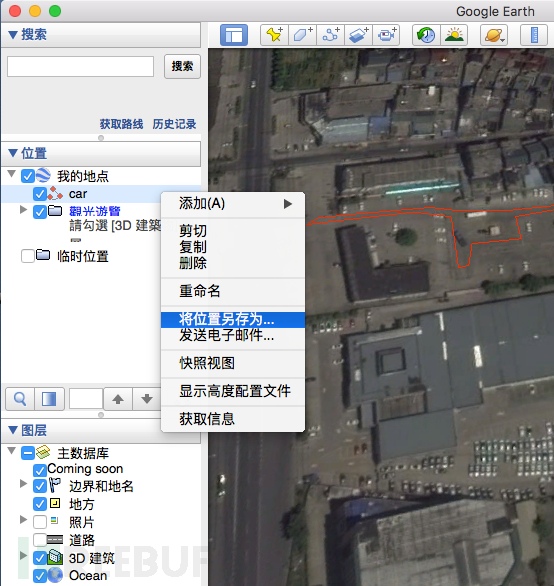
Task: Expand the 边界和地名 layer
Action: coord(23,484)
